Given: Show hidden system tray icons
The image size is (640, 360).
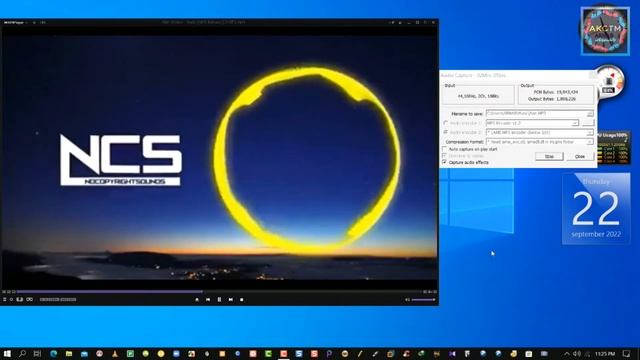Looking at the screenshot, I should point(567,353).
